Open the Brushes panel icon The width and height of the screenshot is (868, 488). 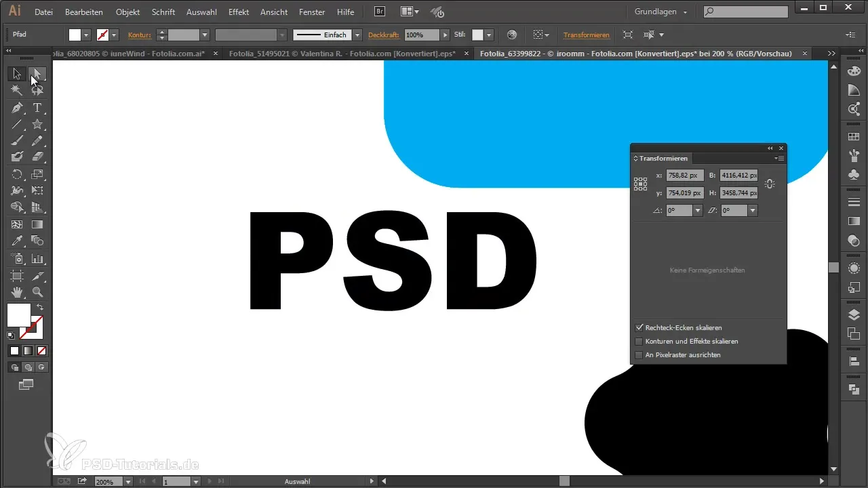pos(854,155)
